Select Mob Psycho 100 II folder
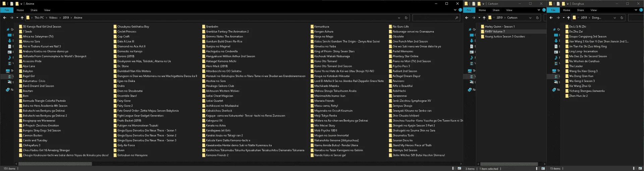This screenshot has height=171, width=644. 323,131
